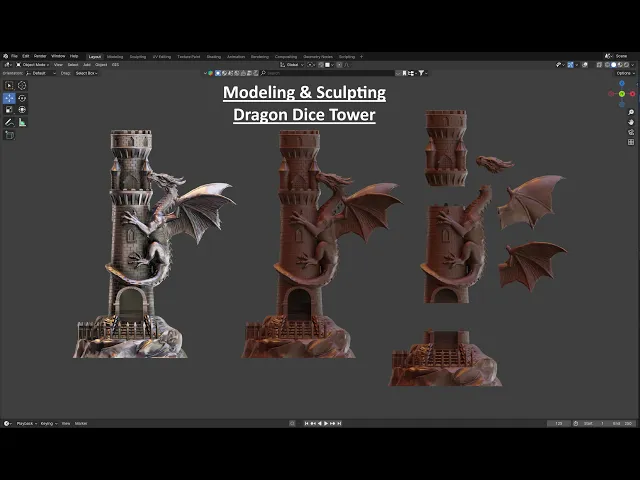Image resolution: width=640 pixels, height=480 pixels.
Task: Open the Edit menu
Action: pos(26,56)
